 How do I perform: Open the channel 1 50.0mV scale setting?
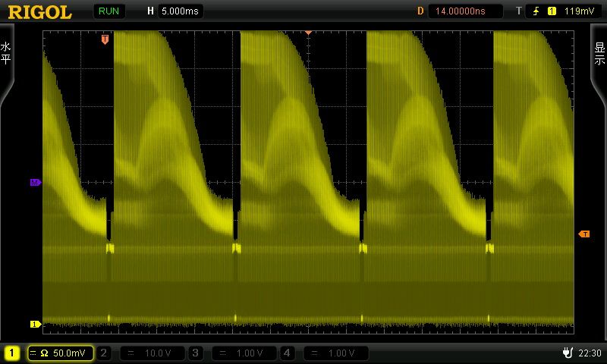pyautogui.click(x=61, y=353)
